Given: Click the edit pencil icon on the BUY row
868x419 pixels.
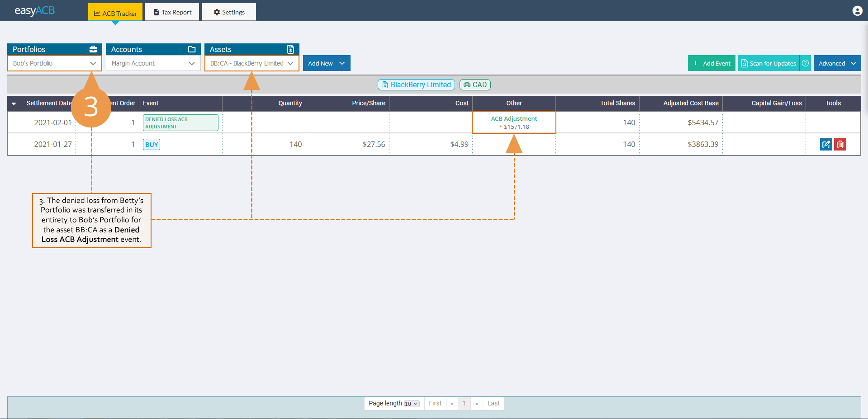Looking at the screenshot, I should point(826,144).
